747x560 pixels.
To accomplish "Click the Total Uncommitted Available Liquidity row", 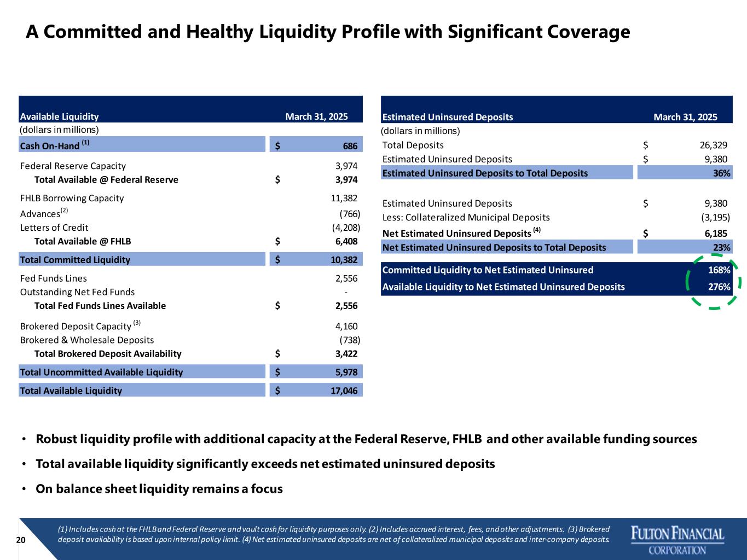I will point(101,372).
